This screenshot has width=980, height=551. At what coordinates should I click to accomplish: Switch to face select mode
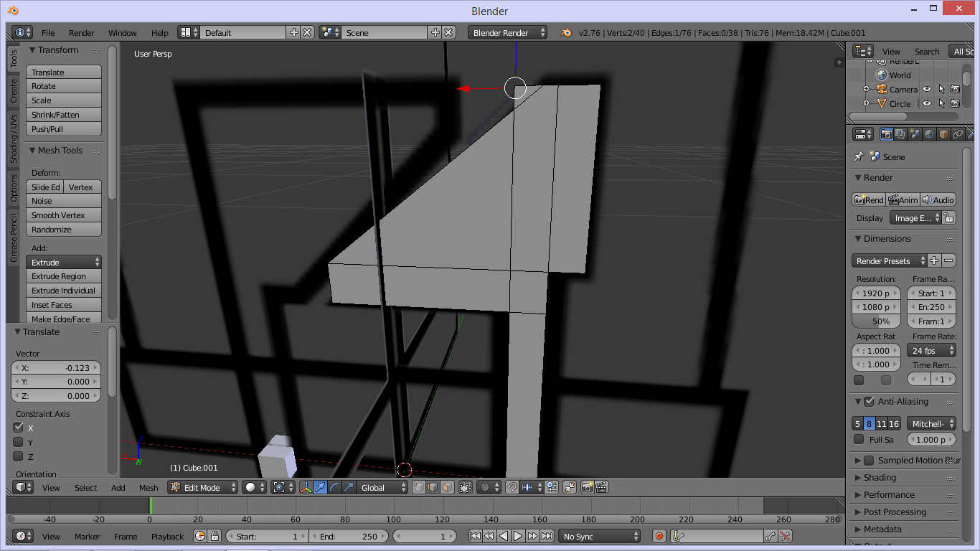[447, 487]
